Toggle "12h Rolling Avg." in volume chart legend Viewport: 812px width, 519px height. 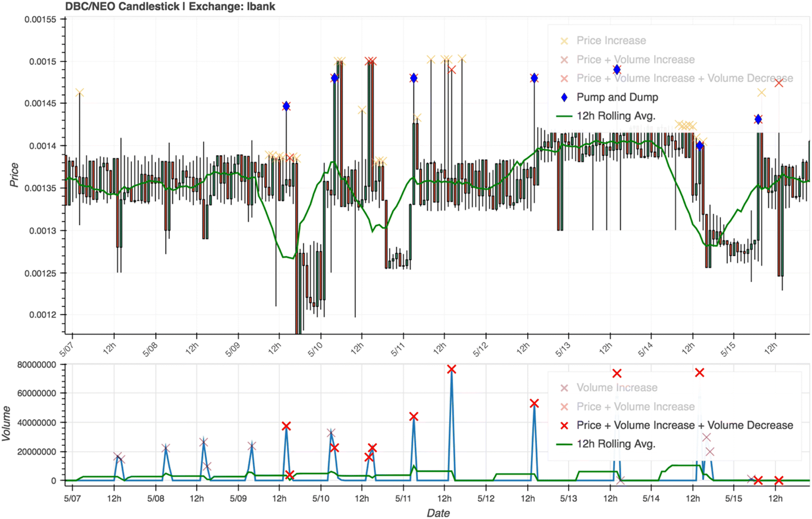[606, 444]
